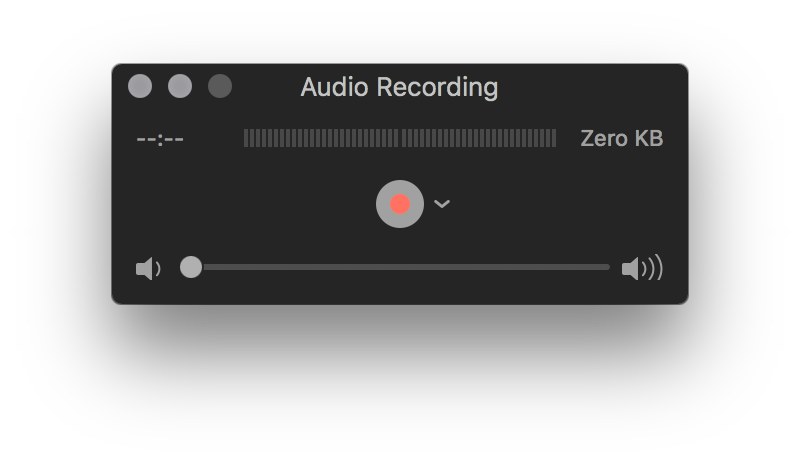The width and height of the screenshot is (800, 464).
Task: Open the recording options chevron beside record
Action: 442,204
